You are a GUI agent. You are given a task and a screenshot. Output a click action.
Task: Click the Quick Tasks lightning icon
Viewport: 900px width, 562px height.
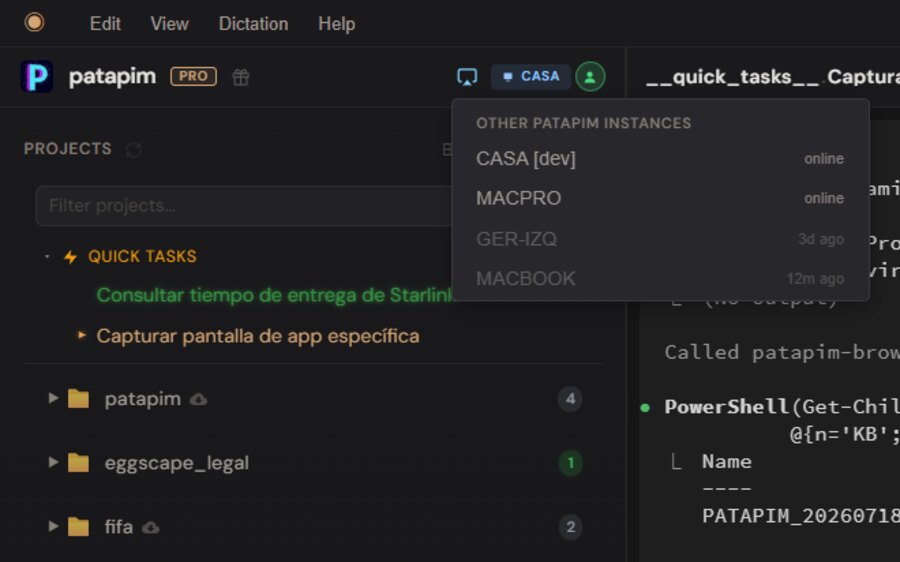click(x=70, y=257)
